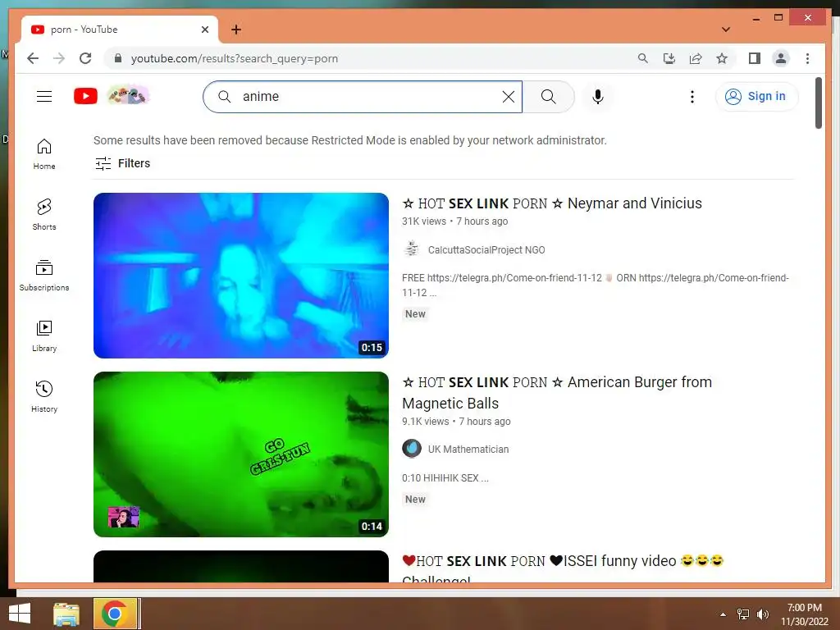Open the American Burger Magnetic Balls title
The image size is (840, 630).
[557, 393]
